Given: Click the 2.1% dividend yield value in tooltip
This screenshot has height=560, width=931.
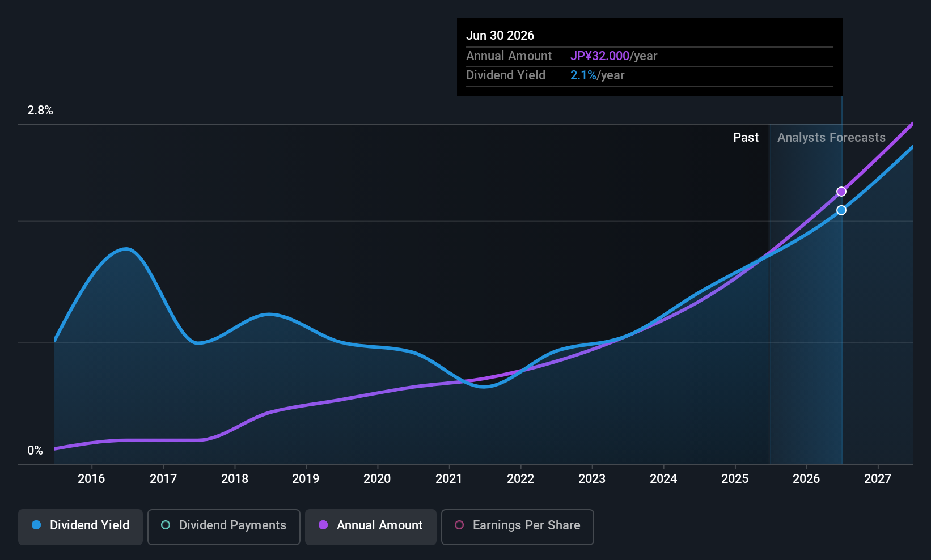Looking at the screenshot, I should [x=583, y=75].
